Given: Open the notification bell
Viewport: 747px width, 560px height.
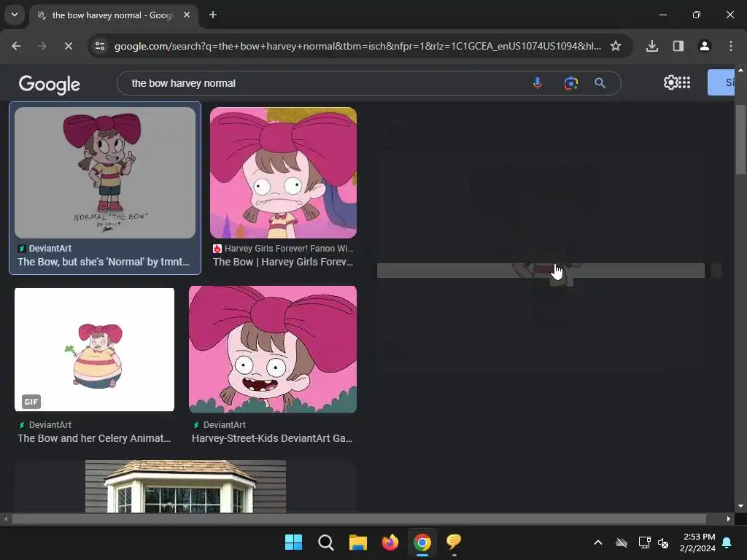Looking at the screenshot, I should click(x=727, y=542).
